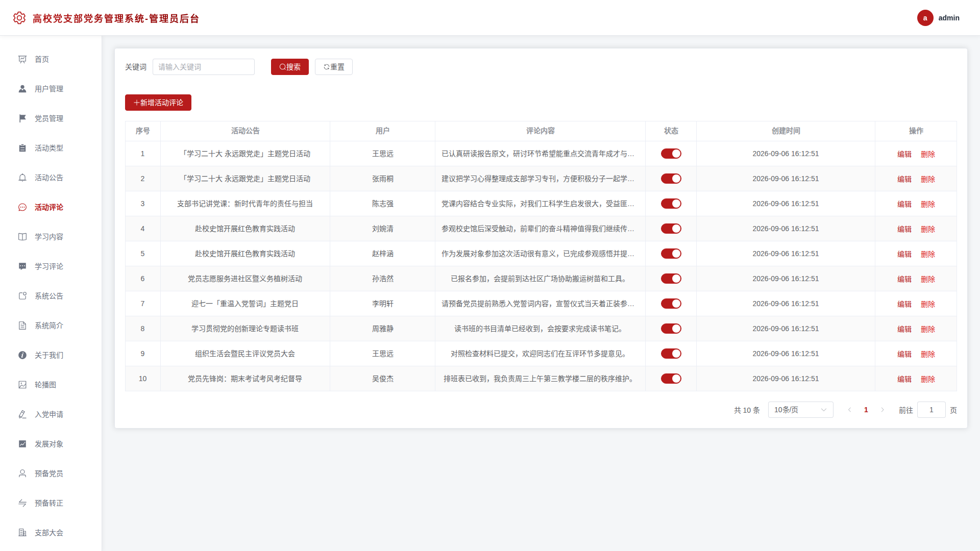Go to previous page arrow
Viewport: 980px width, 551px height.
click(849, 410)
